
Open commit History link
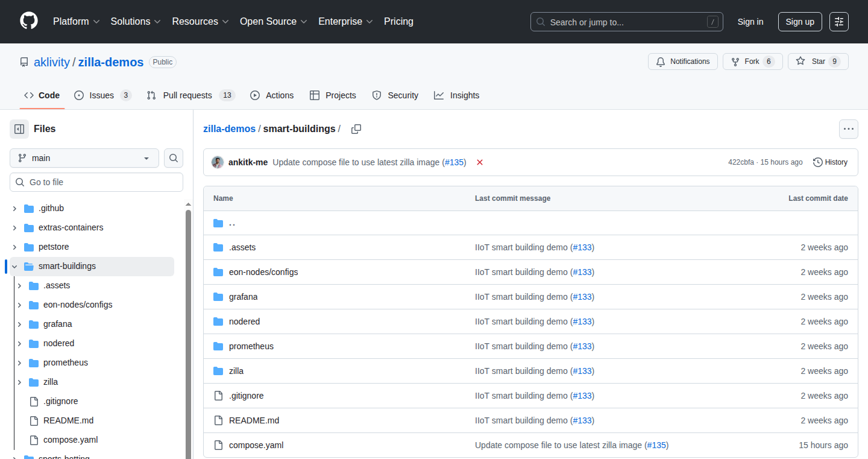pos(830,162)
